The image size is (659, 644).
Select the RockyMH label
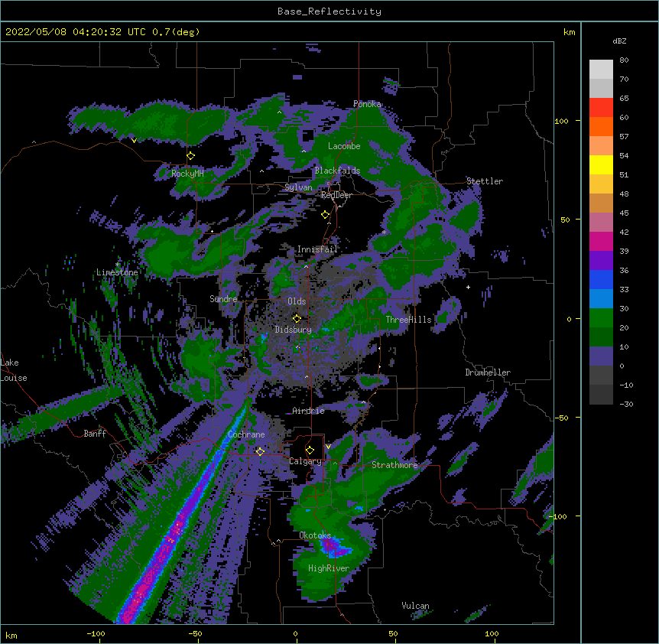point(187,174)
